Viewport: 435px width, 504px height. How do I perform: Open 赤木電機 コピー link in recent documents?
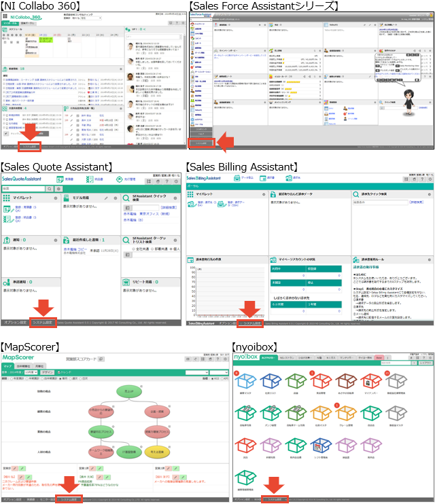(x=75, y=249)
